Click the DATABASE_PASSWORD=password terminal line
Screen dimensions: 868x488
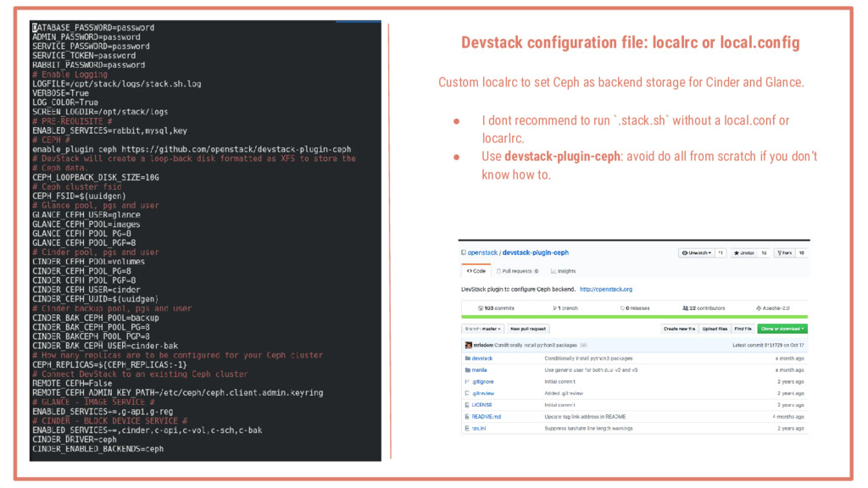[93, 28]
